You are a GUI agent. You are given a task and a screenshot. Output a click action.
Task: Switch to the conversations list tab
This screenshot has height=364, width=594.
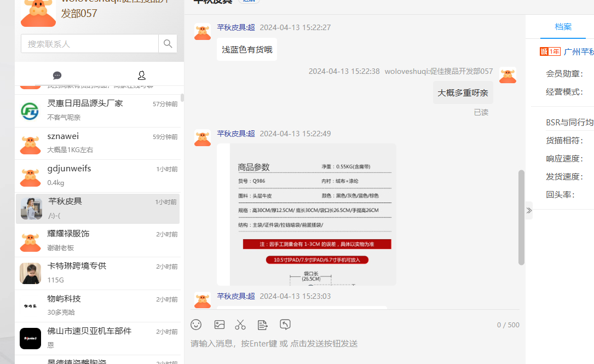tap(57, 76)
